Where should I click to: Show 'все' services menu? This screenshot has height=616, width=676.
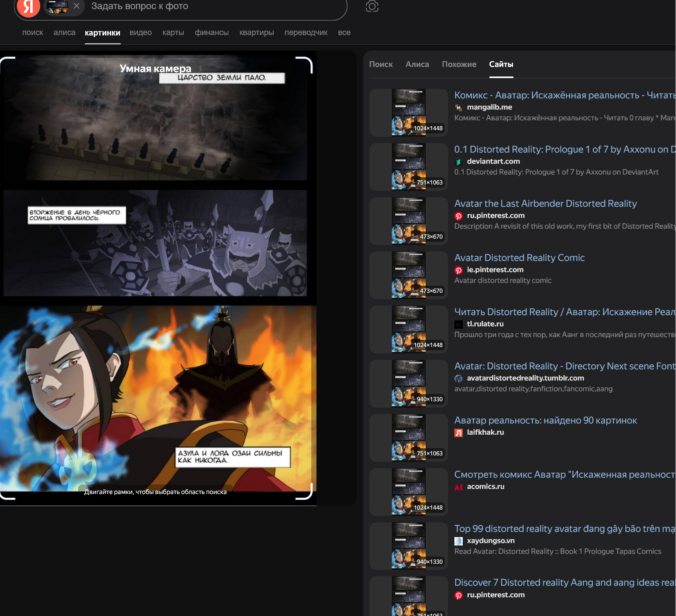[344, 33]
